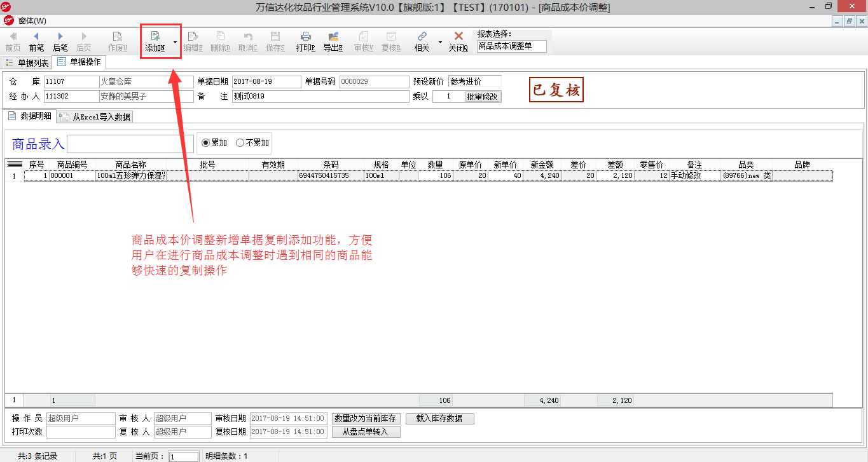This screenshot has width=868, height=462.
Task: Expand the 添加 dropdown arrow
Action: (x=175, y=42)
